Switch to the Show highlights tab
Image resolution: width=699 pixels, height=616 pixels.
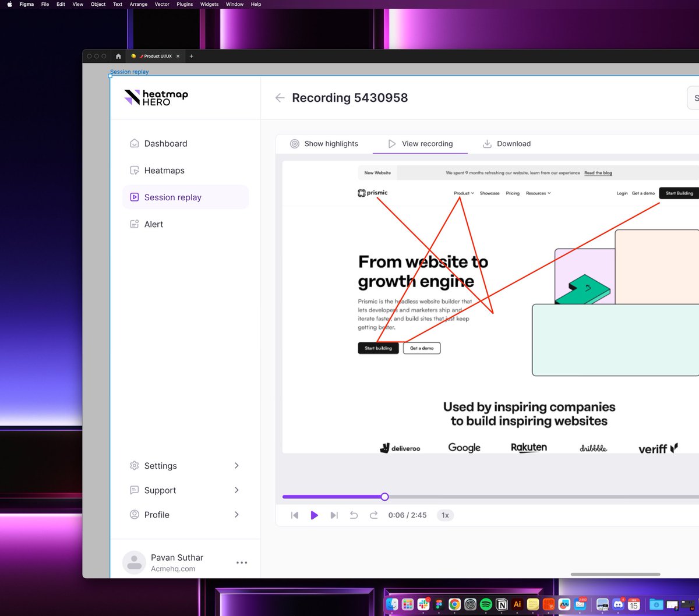coord(324,144)
